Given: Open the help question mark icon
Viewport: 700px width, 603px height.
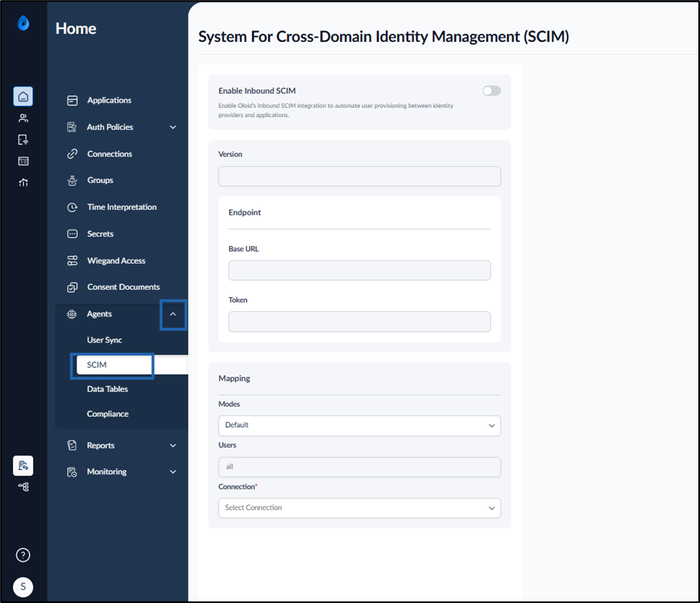Looking at the screenshot, I should (23, 555).
